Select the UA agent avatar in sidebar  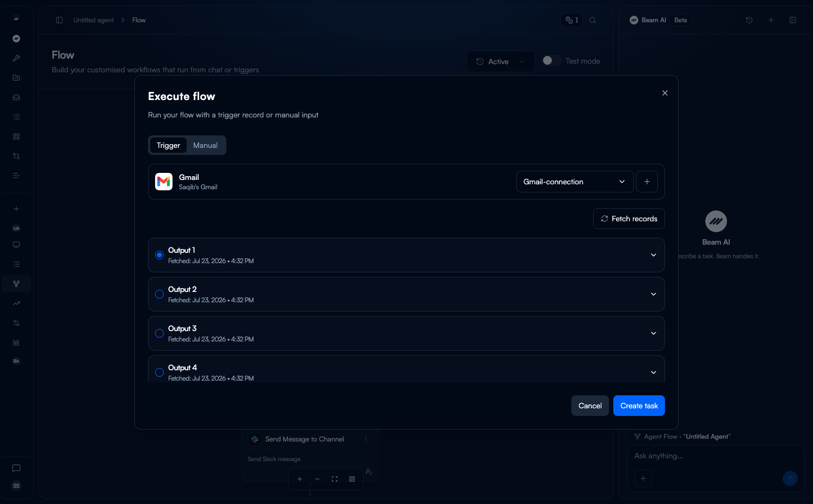click(16, 228)
